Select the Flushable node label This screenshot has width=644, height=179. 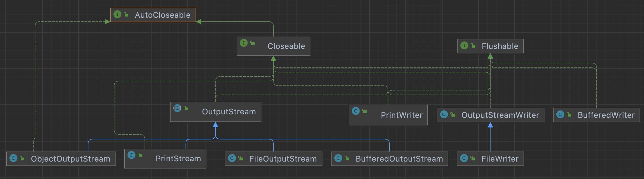pyautogui.click(x=500, y=46)
